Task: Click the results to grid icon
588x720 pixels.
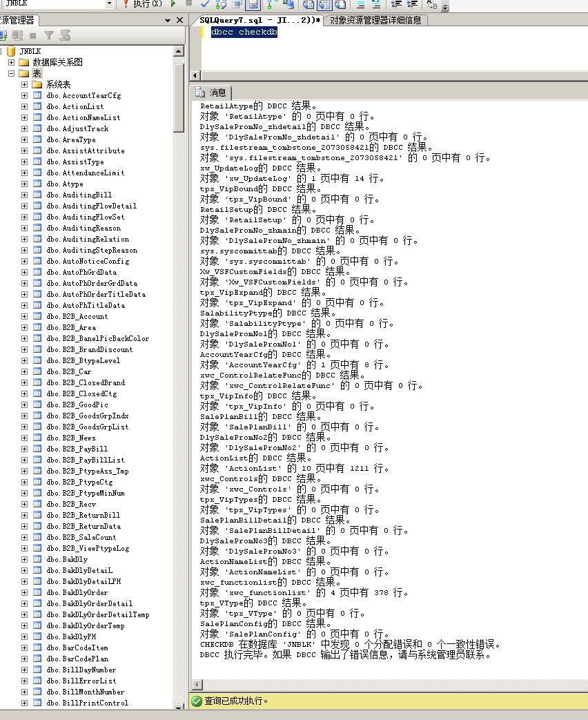Action: point(324,5)
